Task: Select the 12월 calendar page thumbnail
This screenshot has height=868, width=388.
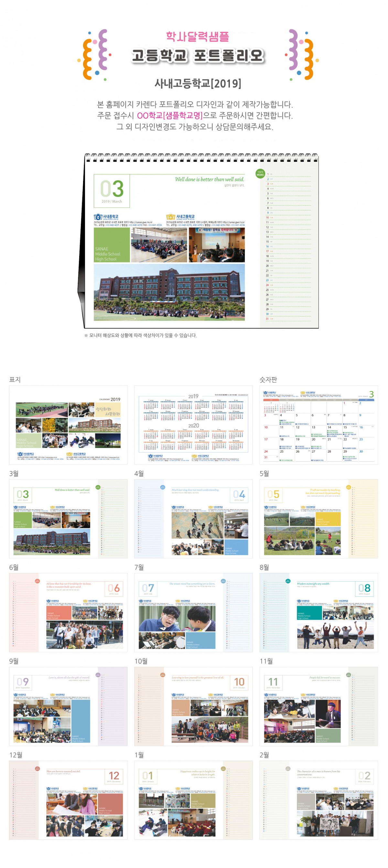Action: 68,800
